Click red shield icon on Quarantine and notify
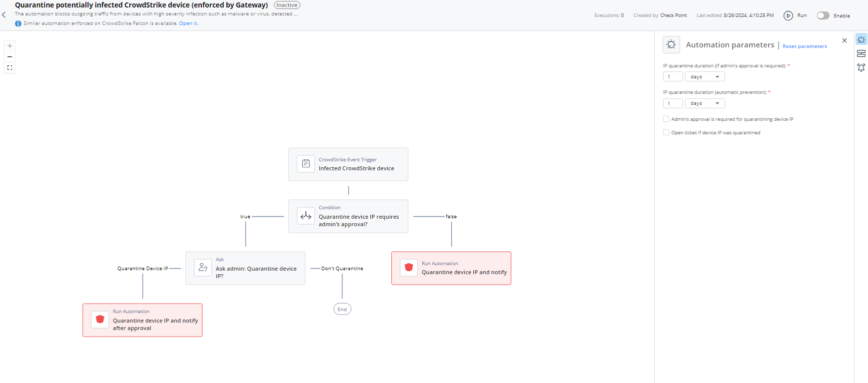This screenshot has height=383, width=868. (409, 268)
